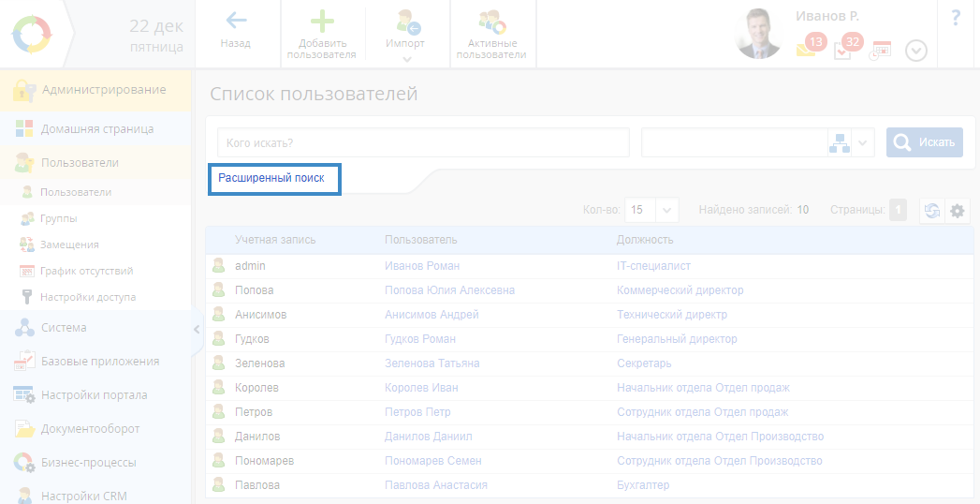Click the Искать search button

click(x=924, y=142)
